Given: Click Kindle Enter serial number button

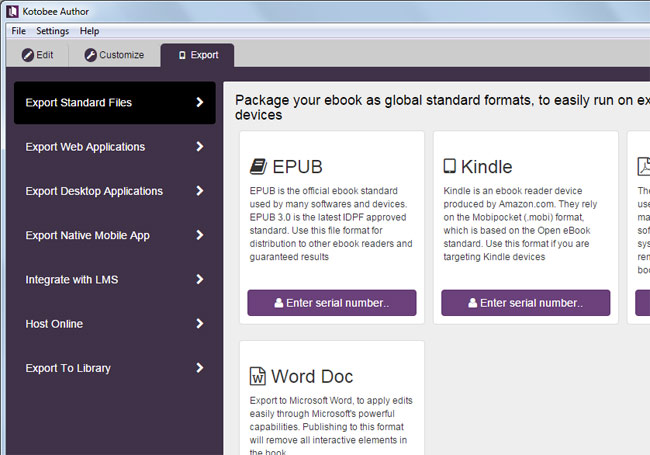Looking at the screenshot, I should tap(526, 303).
